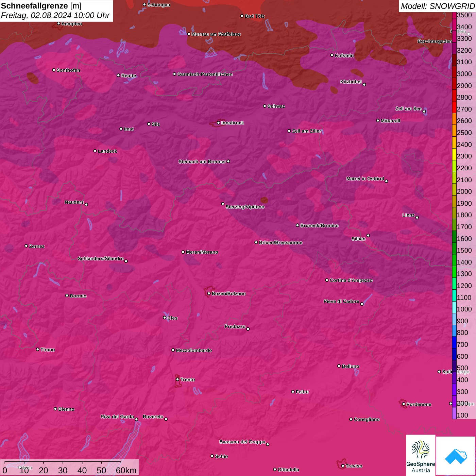This screenshot has width=476, height=476.
Task: Click the Riva del Garda marker
Action: (x=136, y=419)
